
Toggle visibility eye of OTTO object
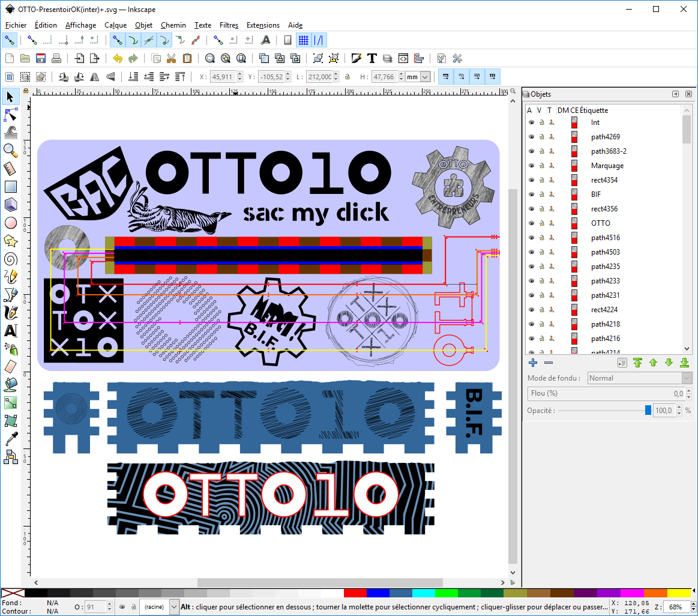tap(531, 223)
